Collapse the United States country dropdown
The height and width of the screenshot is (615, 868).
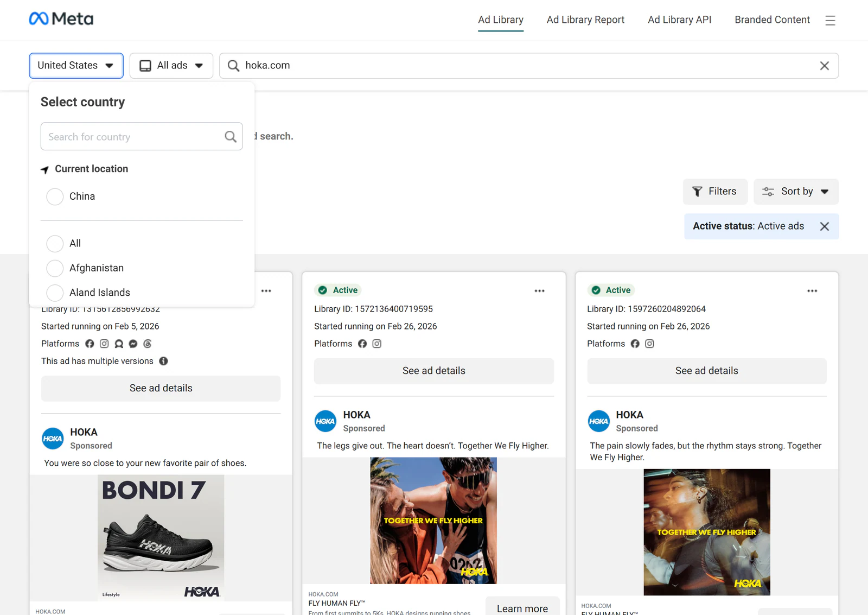click(76, 66)
